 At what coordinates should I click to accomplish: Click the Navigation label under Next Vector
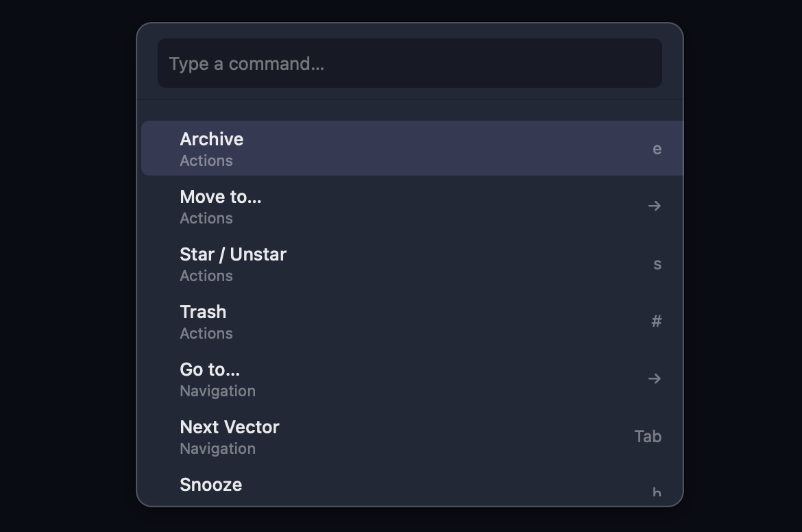[x=217, y=448]
